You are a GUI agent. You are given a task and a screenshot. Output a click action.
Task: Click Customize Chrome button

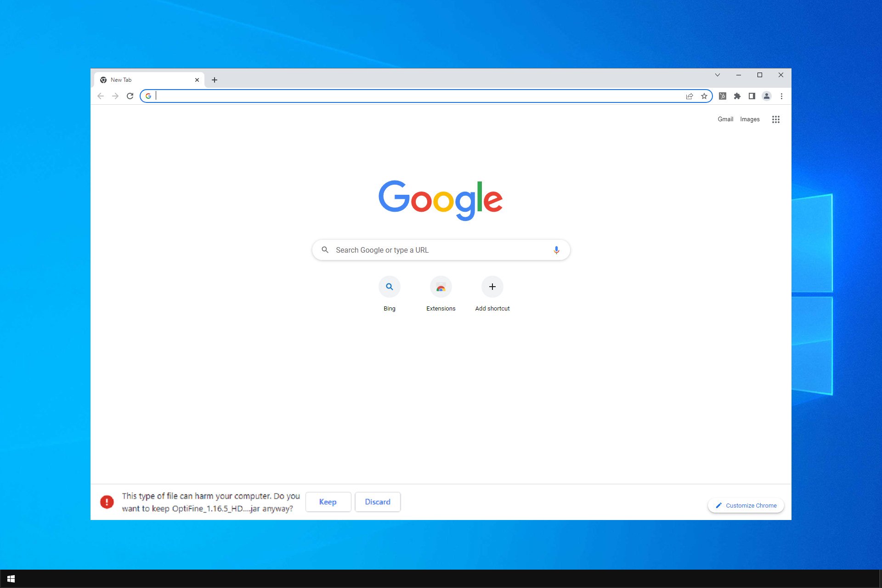click(746, 505)
